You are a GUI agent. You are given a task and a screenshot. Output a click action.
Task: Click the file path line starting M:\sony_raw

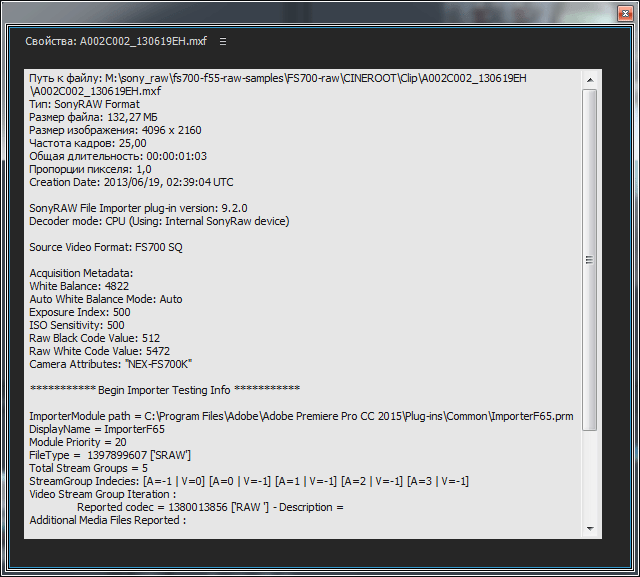click(x=278, y=78)
